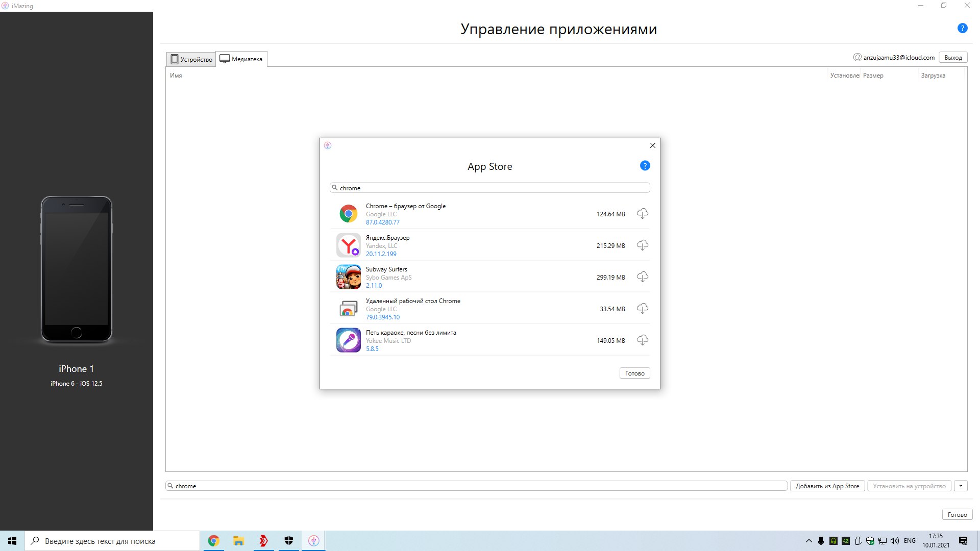
Task: Click the Яндекс.Браузер app icon
Action: (349, 245)
